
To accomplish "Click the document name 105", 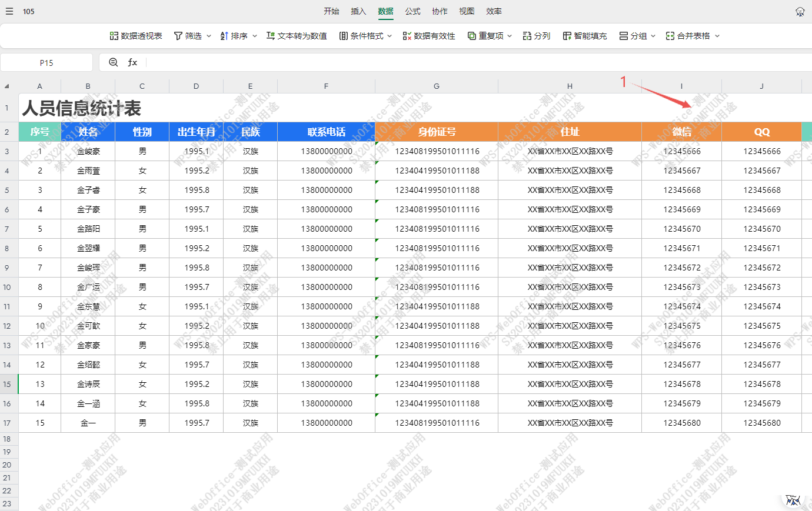I will click(x=29, y=11).
